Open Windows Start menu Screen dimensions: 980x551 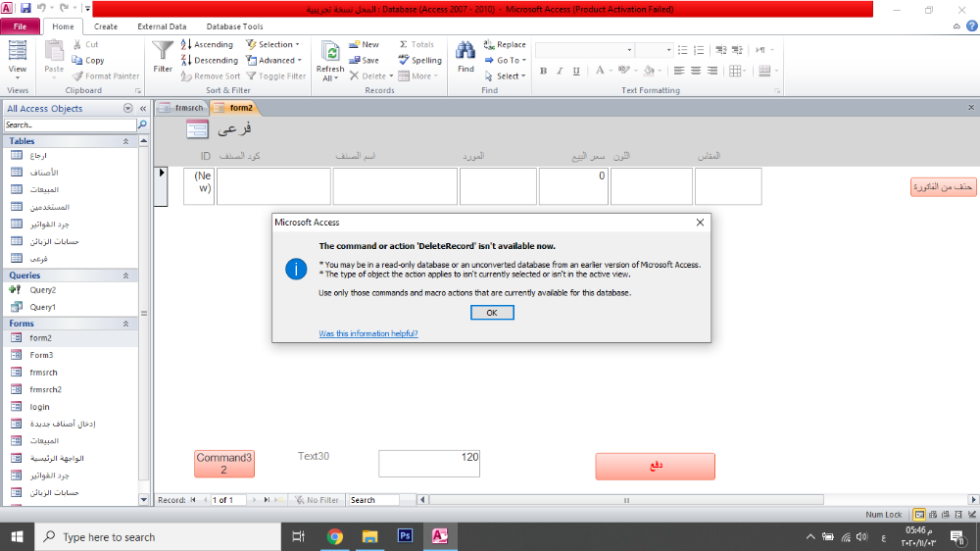click(17, 536)
